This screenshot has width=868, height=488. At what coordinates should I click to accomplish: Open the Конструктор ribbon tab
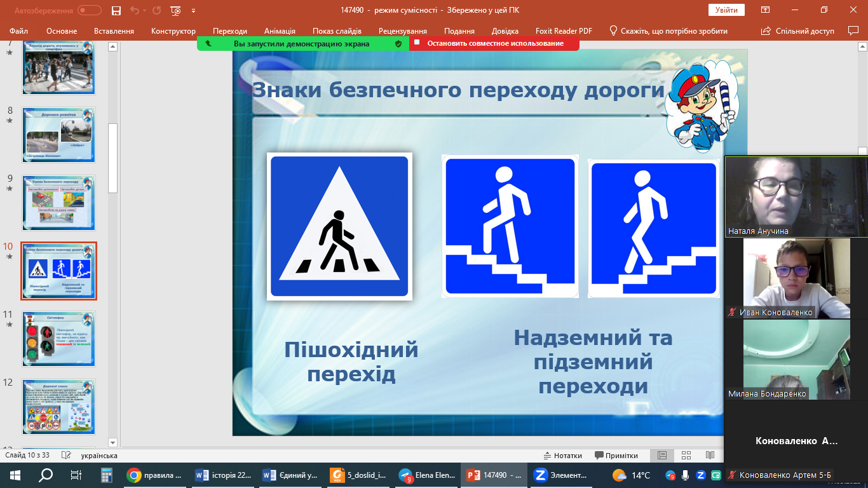coord(173,31)
